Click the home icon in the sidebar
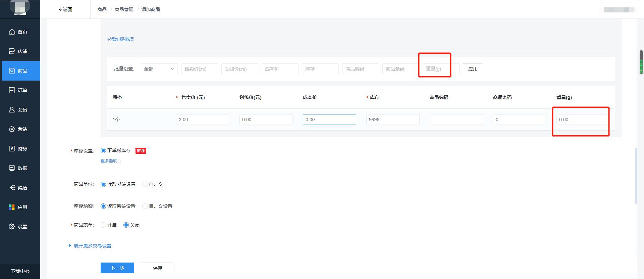The image size is (644, 279). click(12, 32)
